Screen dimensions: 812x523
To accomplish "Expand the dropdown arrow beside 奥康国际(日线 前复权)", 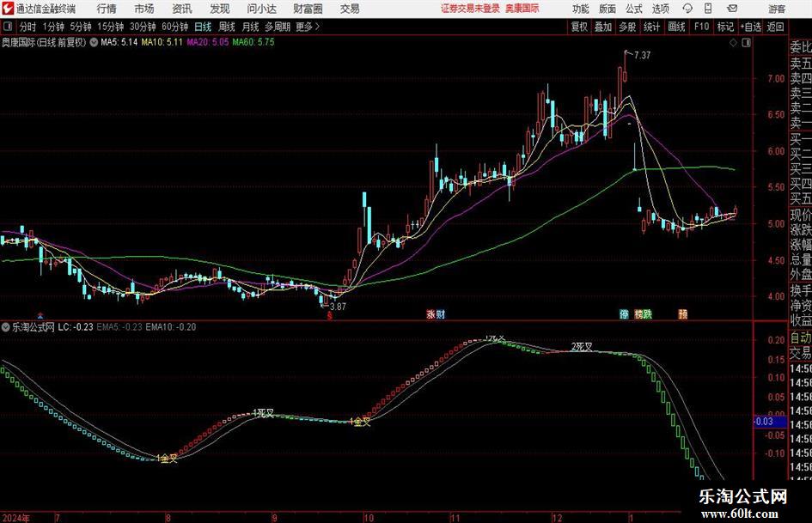I will (94, 42).
